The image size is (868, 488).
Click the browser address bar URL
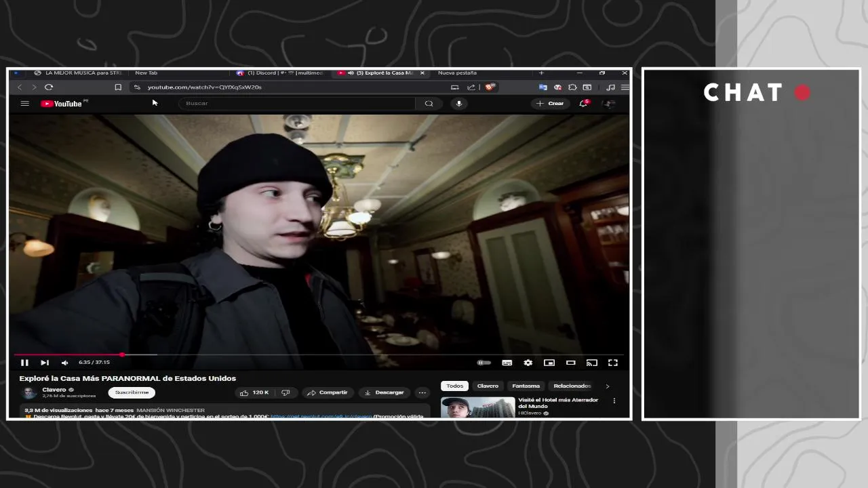click(x=204, y=87)
